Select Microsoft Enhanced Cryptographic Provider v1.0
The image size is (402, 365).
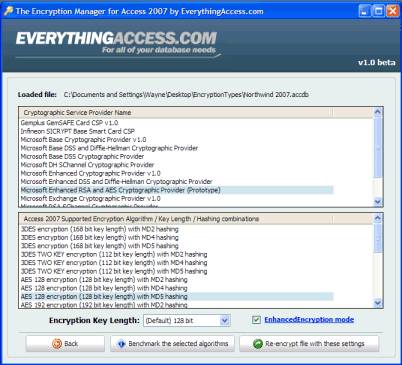click(177, 173)
